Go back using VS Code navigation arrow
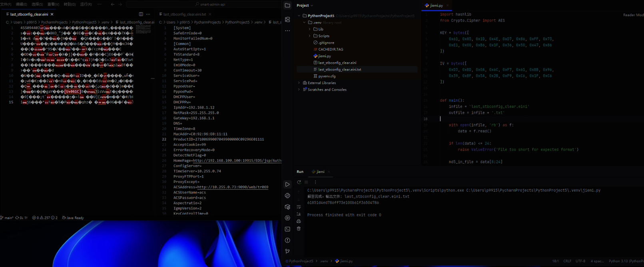The image size is (644, 267). coord(112,4)
